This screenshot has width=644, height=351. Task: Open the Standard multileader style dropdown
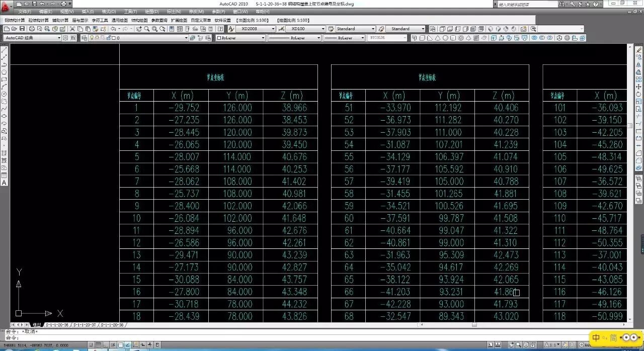pyautogui.click(x=423, y=29)
